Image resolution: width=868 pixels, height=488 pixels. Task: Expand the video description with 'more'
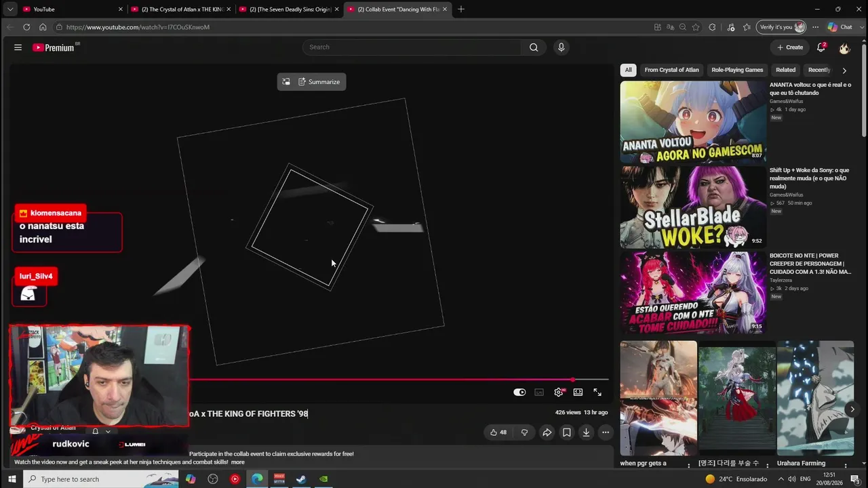pyautogui.click(x=237, y=462)
